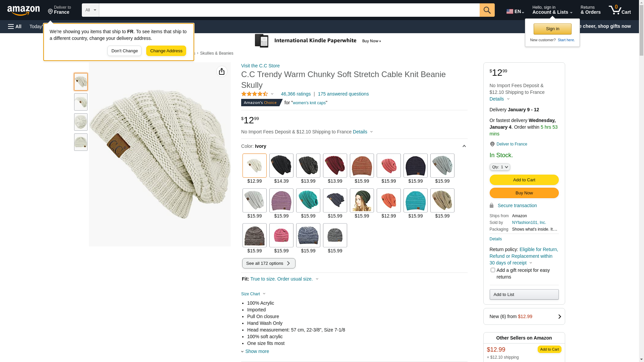The image size is (644, 362).
Task: Open Returns & Orders
Action: (x=590, y=10)
